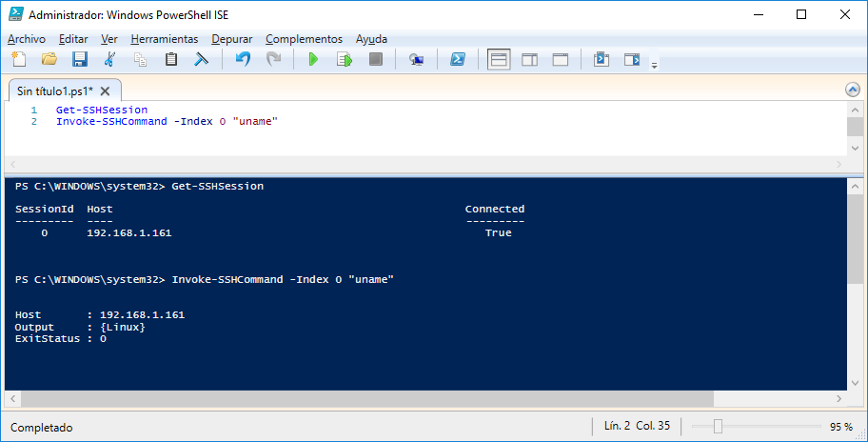
Task: Click the Open folder icon
Action: (49, 60)
